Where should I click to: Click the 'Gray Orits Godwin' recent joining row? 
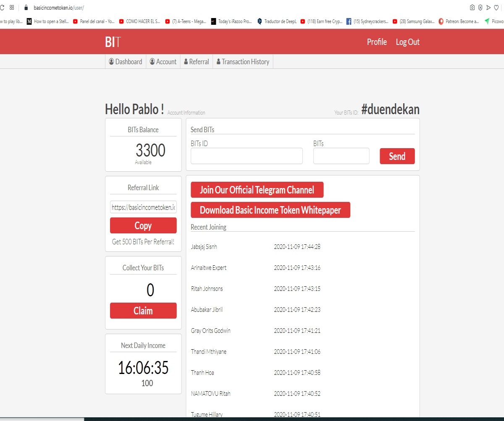pos(302,331)
